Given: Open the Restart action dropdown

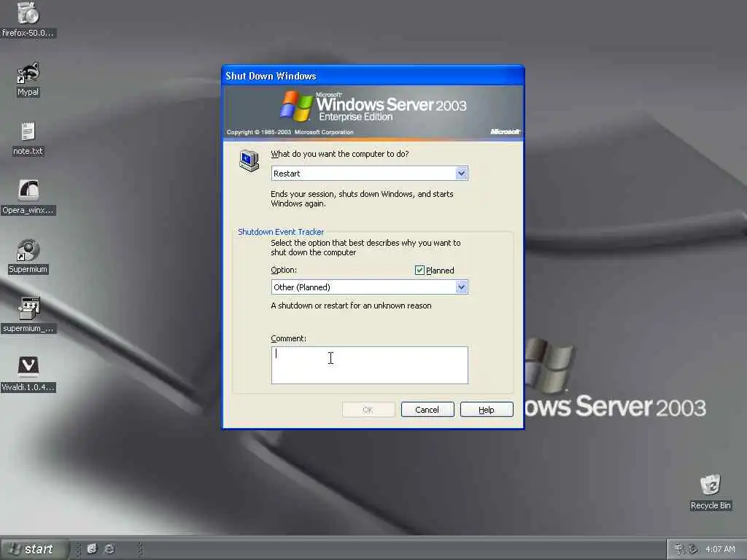Looking at the screenshot, I should 461,174.
